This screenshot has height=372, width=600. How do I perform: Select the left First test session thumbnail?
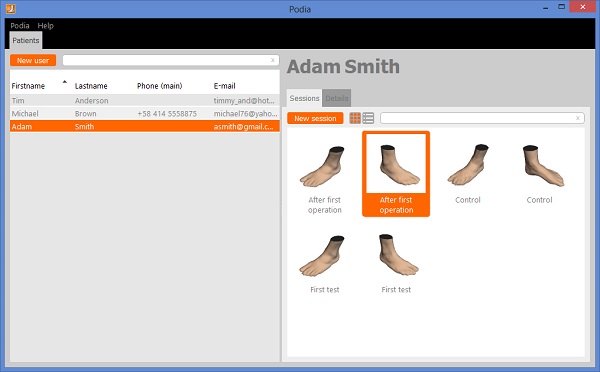click(324, 264)
